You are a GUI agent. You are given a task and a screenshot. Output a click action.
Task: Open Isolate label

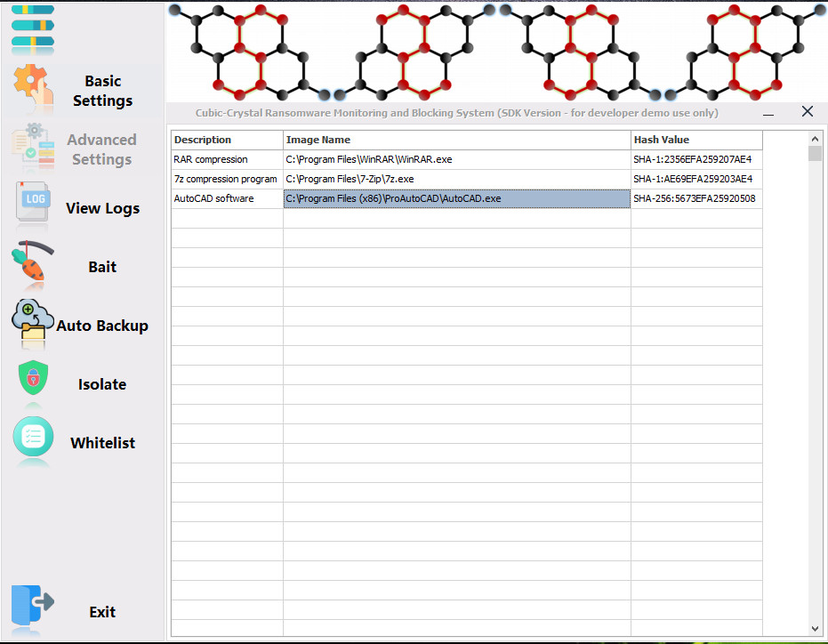[102, 384]
